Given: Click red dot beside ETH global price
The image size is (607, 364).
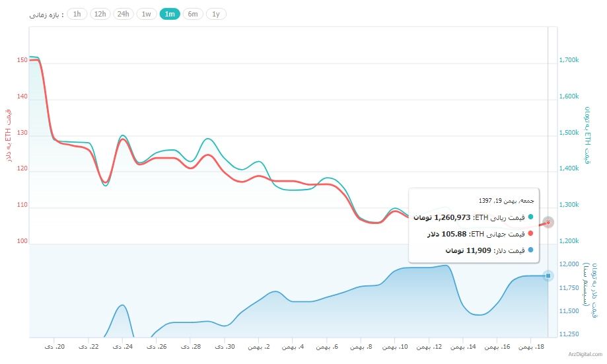Looking at the screenshot, I should (x=530, y=234).
